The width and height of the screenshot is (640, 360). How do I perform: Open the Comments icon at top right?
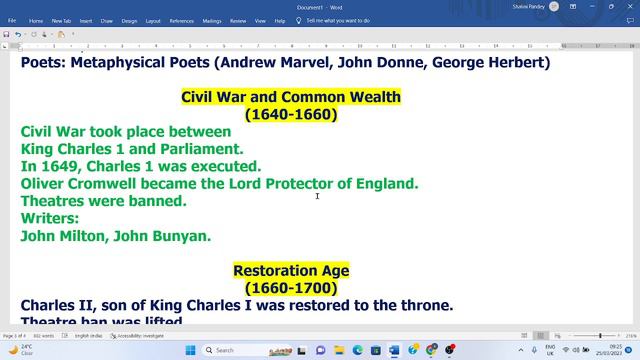coord(630,20)
